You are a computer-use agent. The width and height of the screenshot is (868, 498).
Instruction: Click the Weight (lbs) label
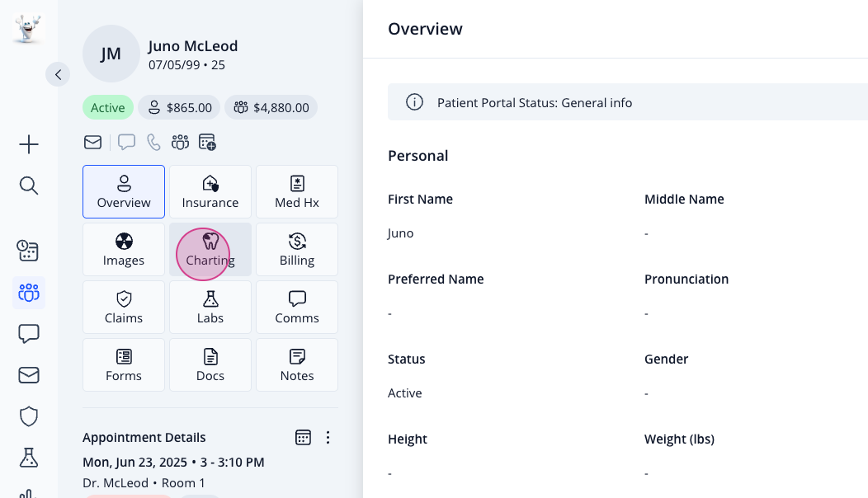[679, 439]
